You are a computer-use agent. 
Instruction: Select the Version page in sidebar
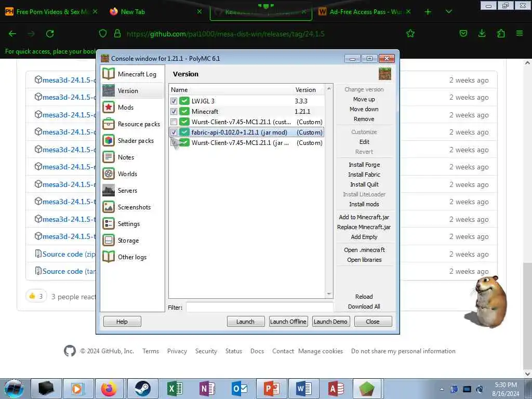click(132, 90)
